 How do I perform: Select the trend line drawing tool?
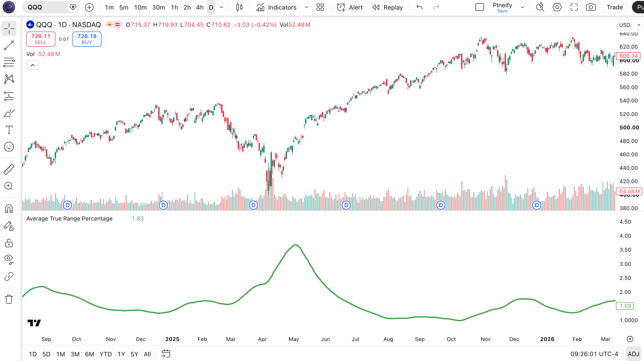(9, 45)
